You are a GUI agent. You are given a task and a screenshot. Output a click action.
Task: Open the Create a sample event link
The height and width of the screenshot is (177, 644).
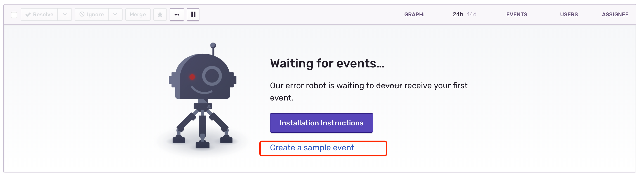[x=312, y=148]
